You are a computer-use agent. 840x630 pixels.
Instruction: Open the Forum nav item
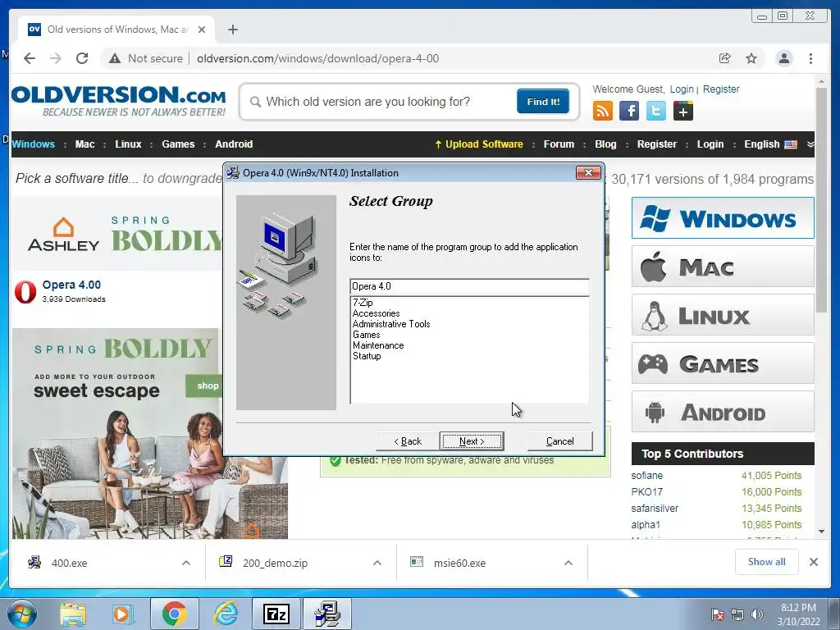tap(559, 144)
